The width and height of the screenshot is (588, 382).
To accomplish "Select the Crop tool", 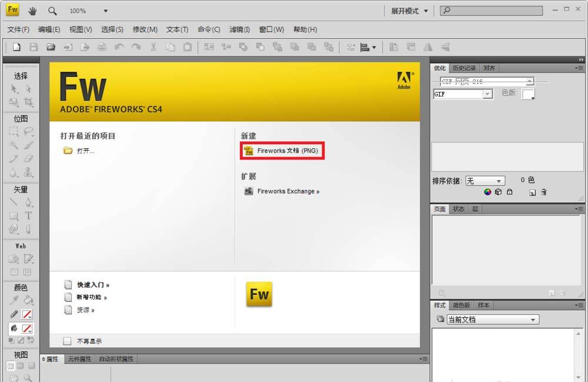I will pyautogui.click(x=28, y=102).
